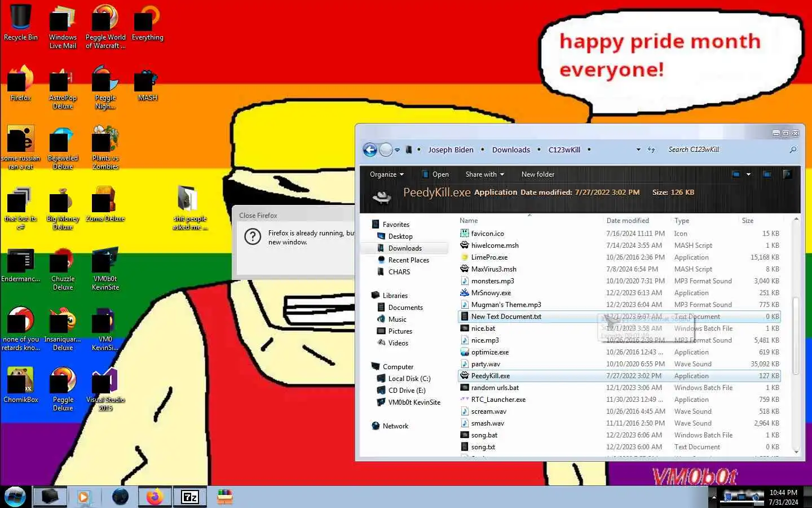Viewport: 812px width, 508px height.
Task: Open the VM0b0t KevinSite desktop shortcut
Action: pyautogui.click(x=105, y=269)
